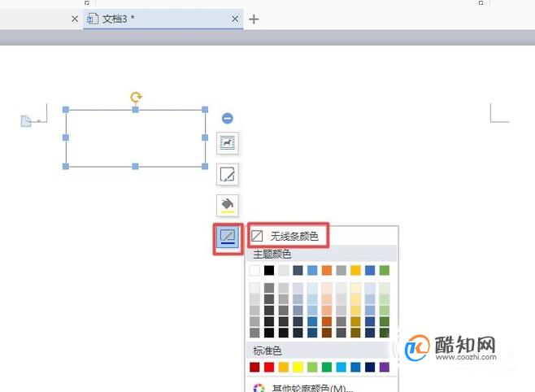Click inside the selected text box

tap(136, 137)
